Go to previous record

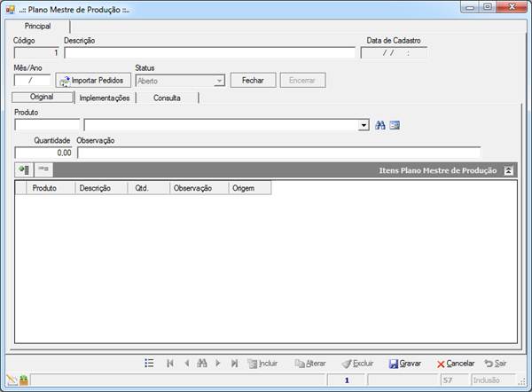click(187, 363)
